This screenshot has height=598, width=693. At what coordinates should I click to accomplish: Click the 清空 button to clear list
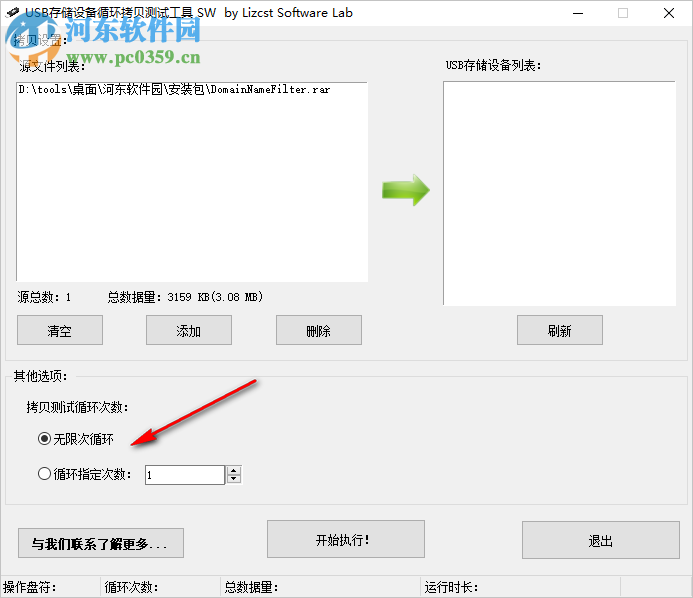tap(60, 330)
